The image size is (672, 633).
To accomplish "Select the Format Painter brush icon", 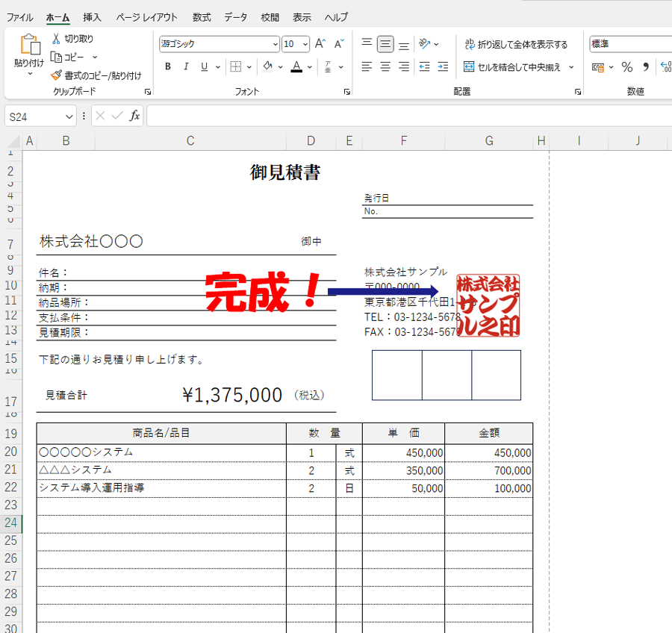I will 56,75.
